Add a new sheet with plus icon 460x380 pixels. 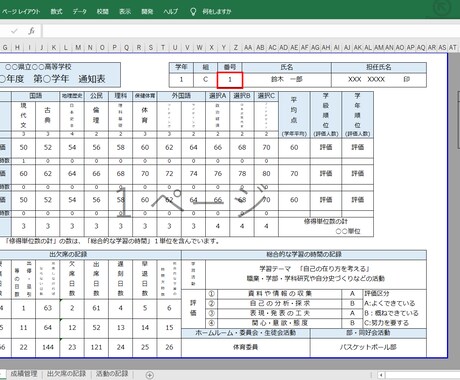pos(150,375)
